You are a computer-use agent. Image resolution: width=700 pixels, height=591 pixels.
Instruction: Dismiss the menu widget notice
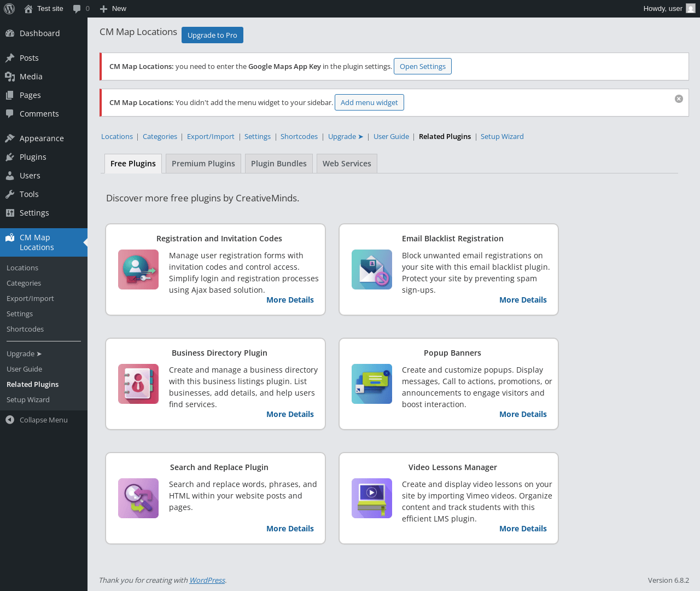pos(679,99)
